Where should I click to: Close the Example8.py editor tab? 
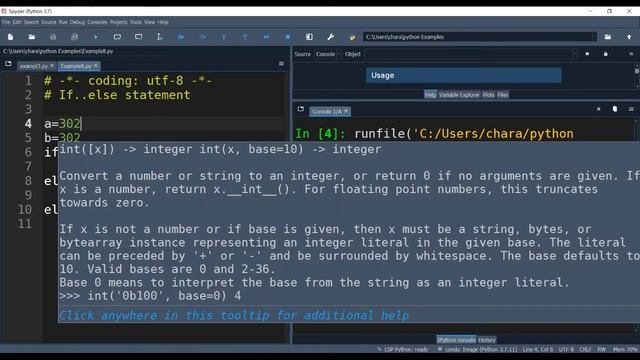96,66
